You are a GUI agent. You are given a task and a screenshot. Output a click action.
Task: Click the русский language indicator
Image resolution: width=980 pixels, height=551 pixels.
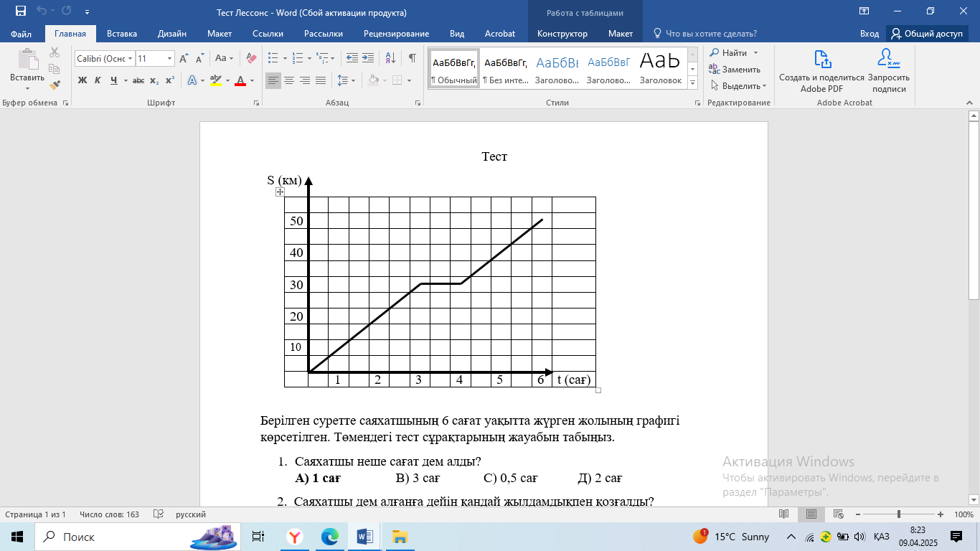tap(191, 514)
